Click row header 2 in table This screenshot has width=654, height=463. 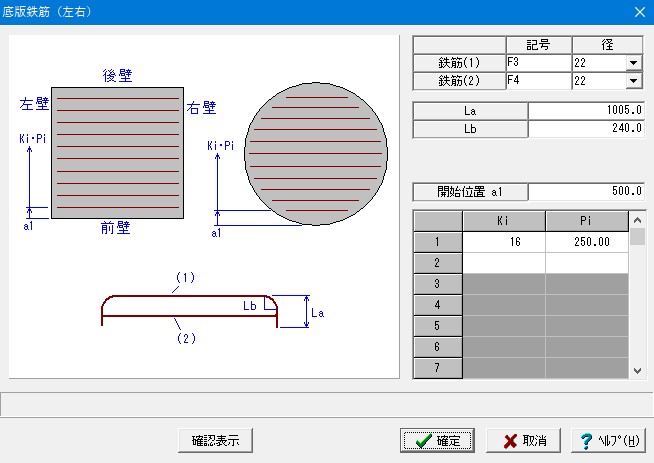click(x=438, y=263)
